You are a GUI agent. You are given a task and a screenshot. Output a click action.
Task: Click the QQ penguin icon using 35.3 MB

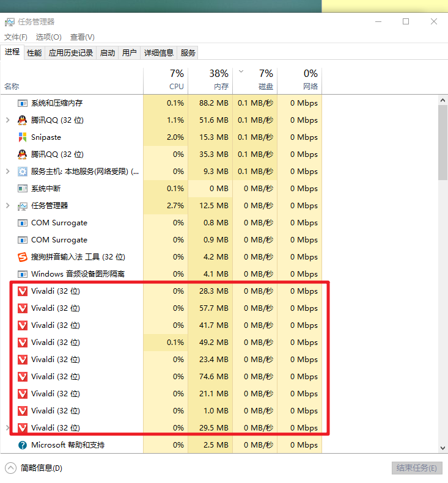(x=23, y=154)
